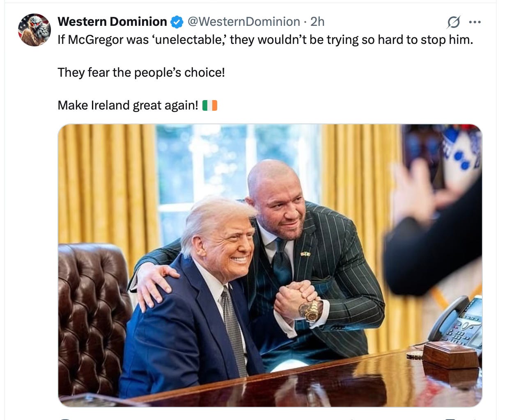Click the first line mentioning McGregor
Viewport: 514px width, 420px height.
265,40
